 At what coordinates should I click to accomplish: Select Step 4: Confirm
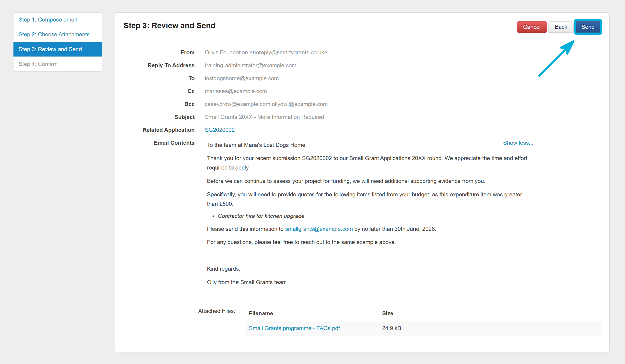pyautogui.click(x=58, y=64)
